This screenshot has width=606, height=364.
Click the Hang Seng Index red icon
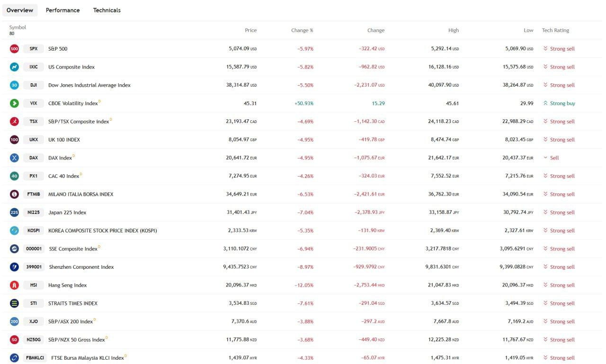[x=14, y=285]
